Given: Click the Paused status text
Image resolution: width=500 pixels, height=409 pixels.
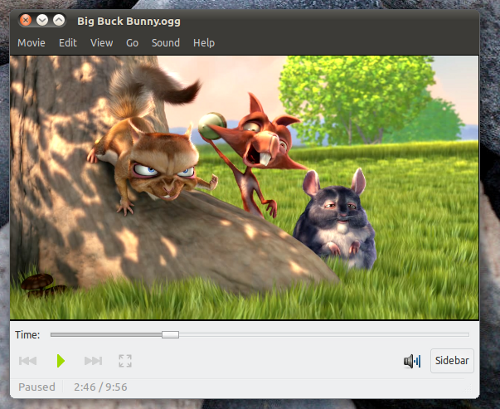Looking at the screenshot, I should [x=37, y=387].
